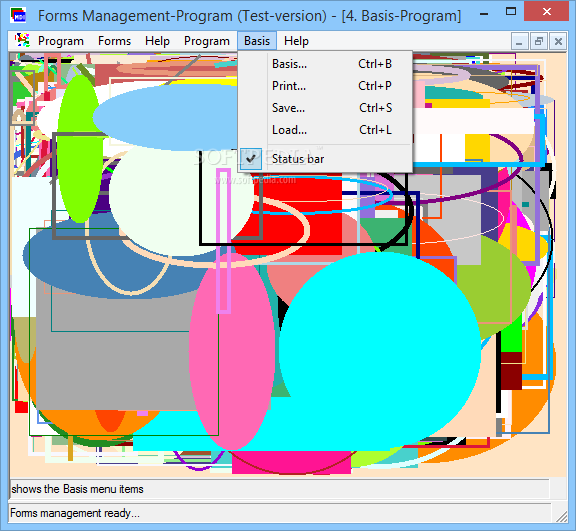This screenshot has width=576, height=531.
Task: Click the MDI child icon in menu bar
Action: click(x=22, y=40)
